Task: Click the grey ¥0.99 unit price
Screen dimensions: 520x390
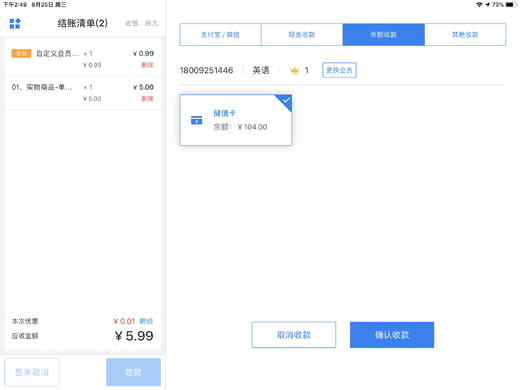Action: [92, 65]
